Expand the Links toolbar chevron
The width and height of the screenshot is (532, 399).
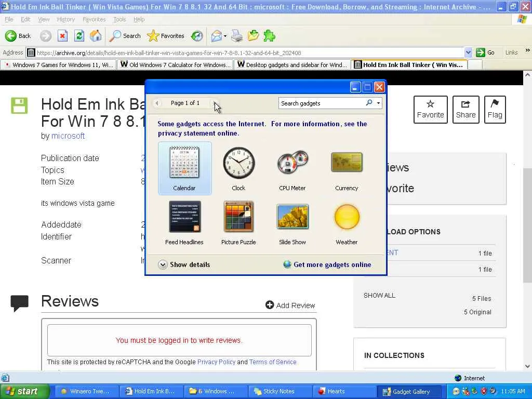(x=528, y=50)
